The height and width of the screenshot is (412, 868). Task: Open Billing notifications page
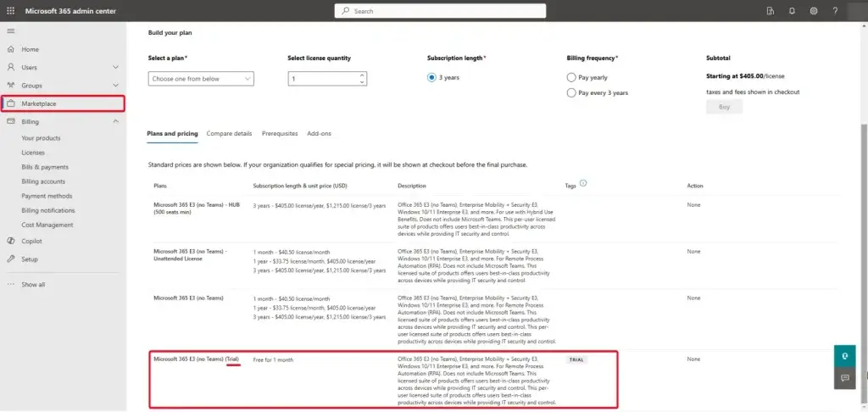point(48,210)
